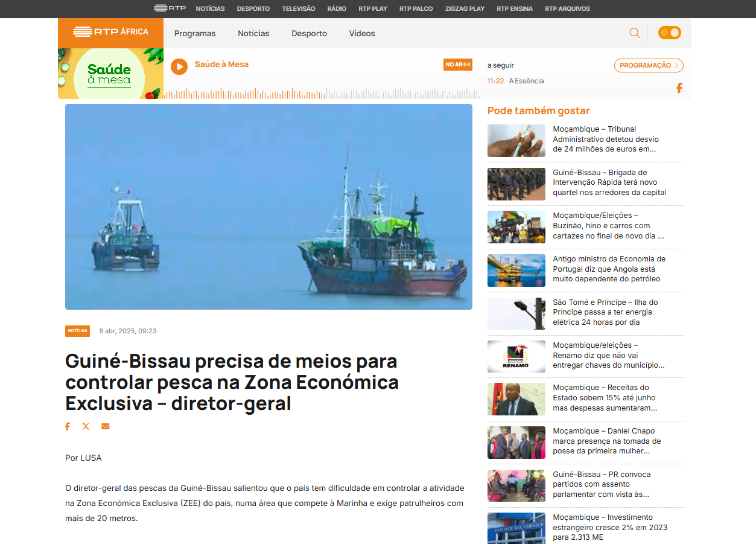Click the RTP África logo
Image resolution: width=756 pixels, height=544 pixels.
point(110,33)
